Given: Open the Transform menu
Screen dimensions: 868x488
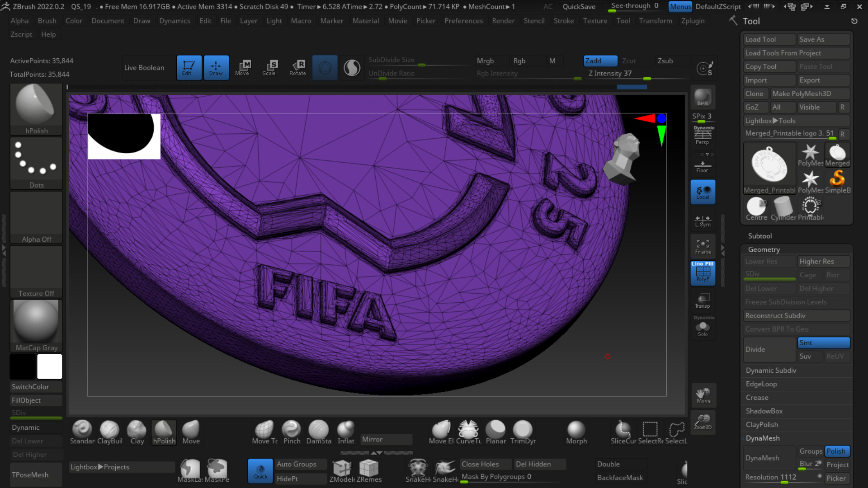Looking at the screenshot, I should tap(655, 21).
